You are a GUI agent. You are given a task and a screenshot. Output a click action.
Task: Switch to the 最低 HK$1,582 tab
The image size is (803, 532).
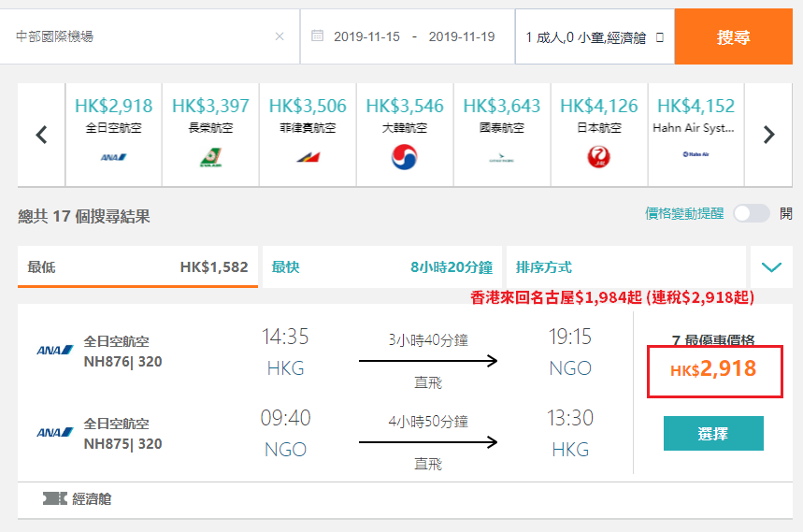(x=137, y=266)
